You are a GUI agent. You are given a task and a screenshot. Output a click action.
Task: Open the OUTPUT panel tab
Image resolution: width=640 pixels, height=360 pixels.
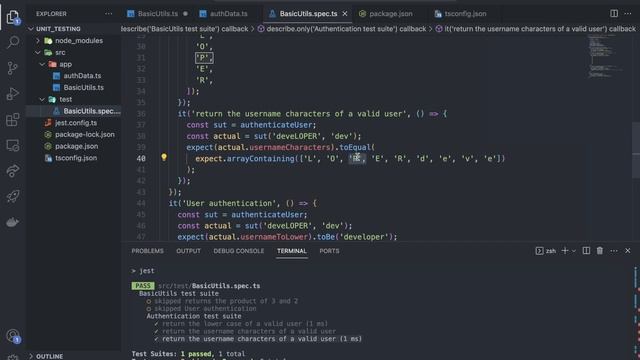188,251
